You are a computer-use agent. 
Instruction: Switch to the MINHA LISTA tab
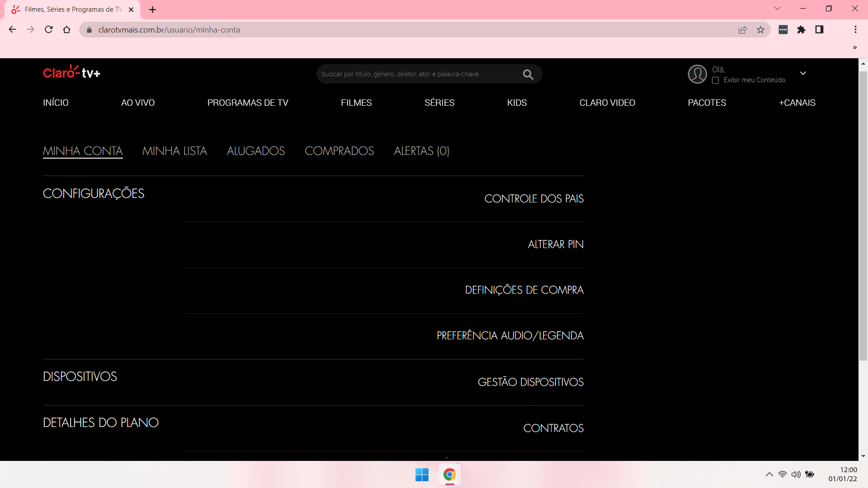point(175,151)
